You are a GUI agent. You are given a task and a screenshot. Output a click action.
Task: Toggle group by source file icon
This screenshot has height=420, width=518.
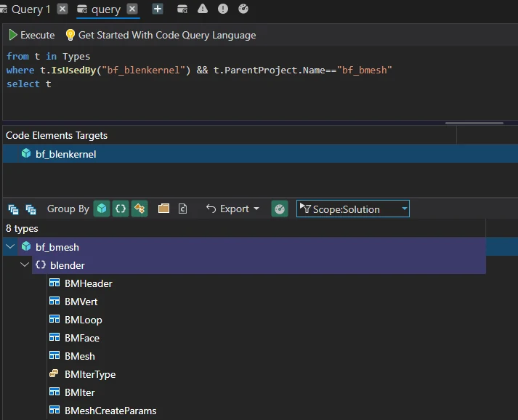(182, 209)
